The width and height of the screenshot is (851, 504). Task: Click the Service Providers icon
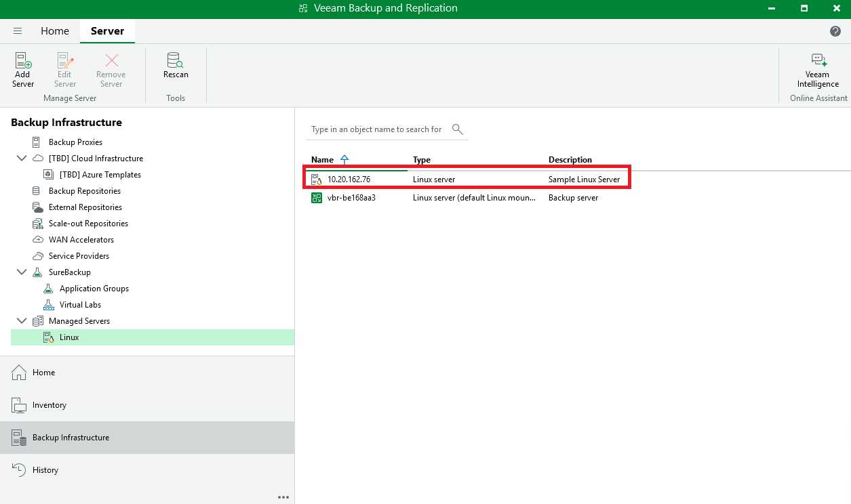click(x=37, y=256)
